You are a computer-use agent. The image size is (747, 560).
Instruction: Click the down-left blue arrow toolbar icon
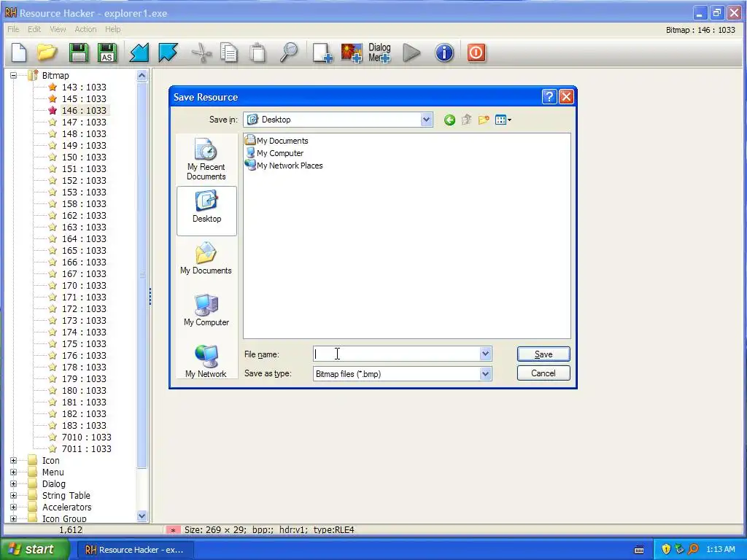(x=139, y=52)
